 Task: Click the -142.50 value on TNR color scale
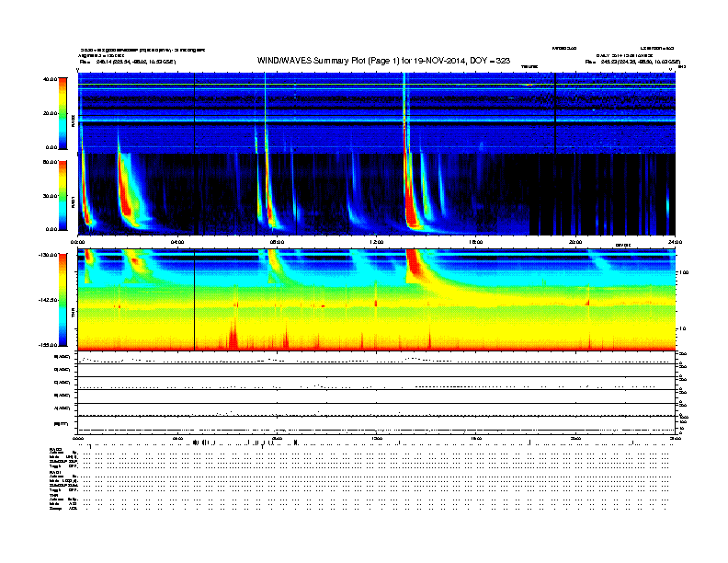pos(49,300)
